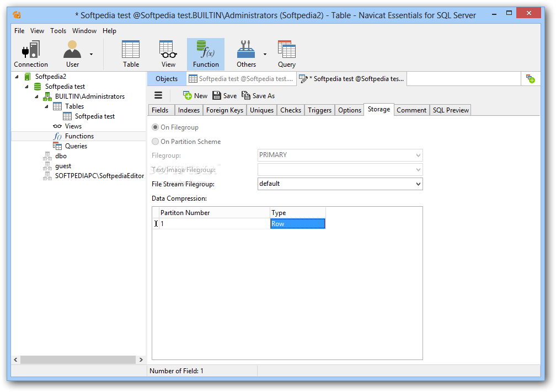Click the Save As button
The image size is (556, 392).
[258, 96]
